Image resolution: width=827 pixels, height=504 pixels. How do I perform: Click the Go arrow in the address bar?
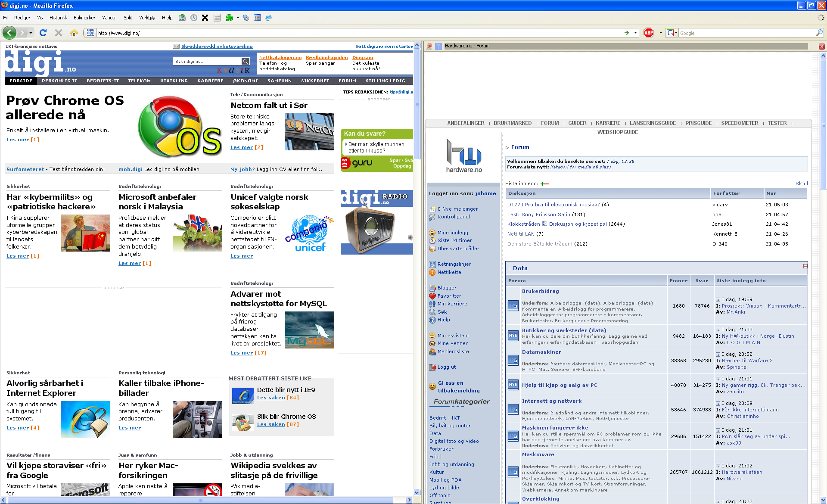coord(627,33)
